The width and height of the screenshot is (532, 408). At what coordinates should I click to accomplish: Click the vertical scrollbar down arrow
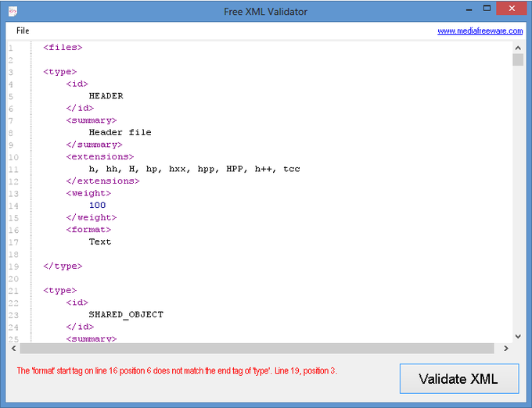pos(517,335)
